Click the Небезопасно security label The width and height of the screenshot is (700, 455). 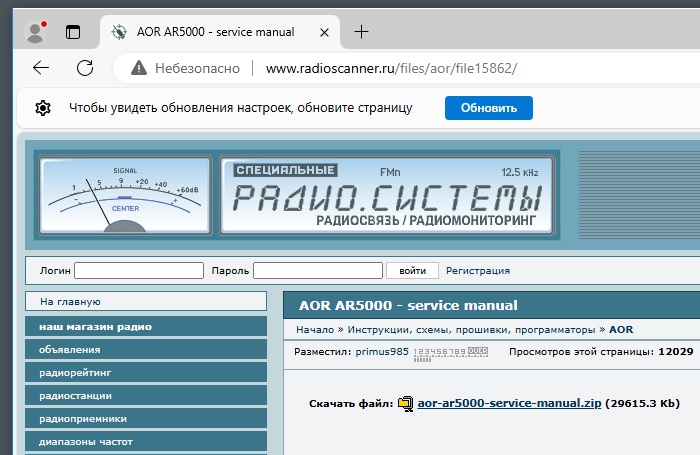[x=197, y=68]
